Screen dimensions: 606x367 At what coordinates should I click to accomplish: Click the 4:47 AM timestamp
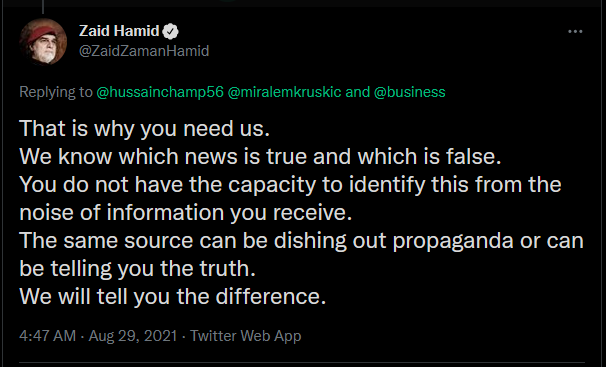click(48, 336)
